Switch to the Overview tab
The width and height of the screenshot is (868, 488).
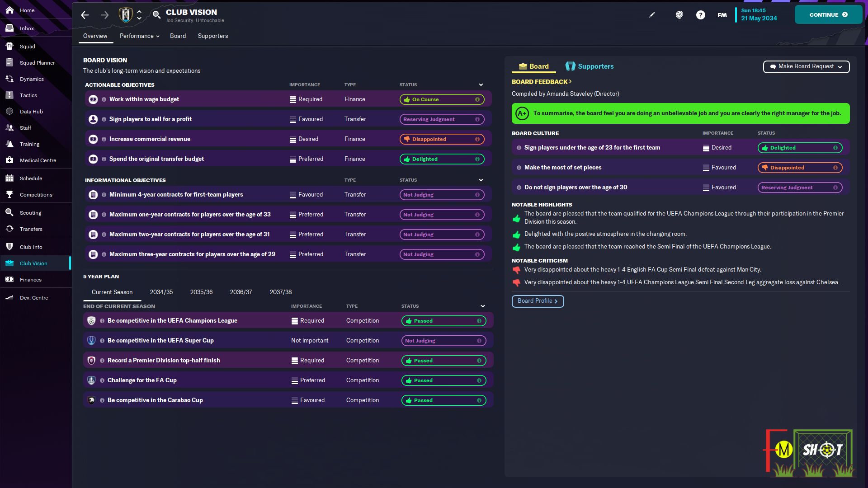pos(95,36)
